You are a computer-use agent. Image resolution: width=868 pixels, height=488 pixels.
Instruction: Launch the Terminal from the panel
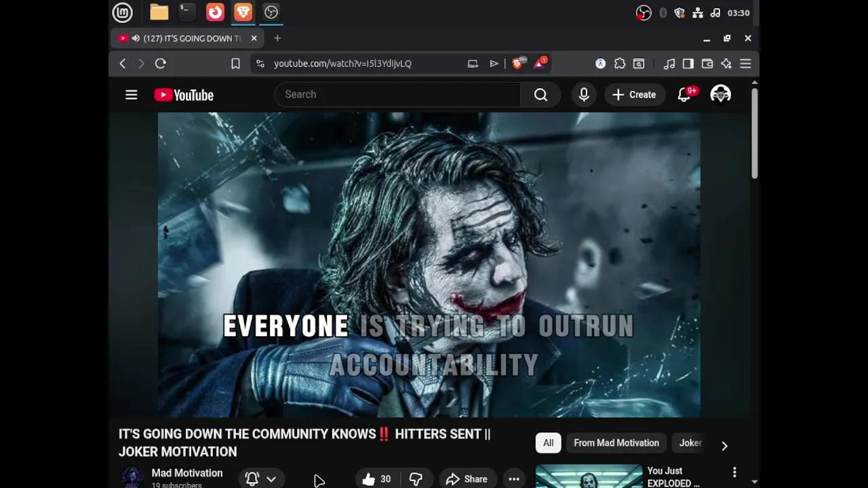point(187,12)
